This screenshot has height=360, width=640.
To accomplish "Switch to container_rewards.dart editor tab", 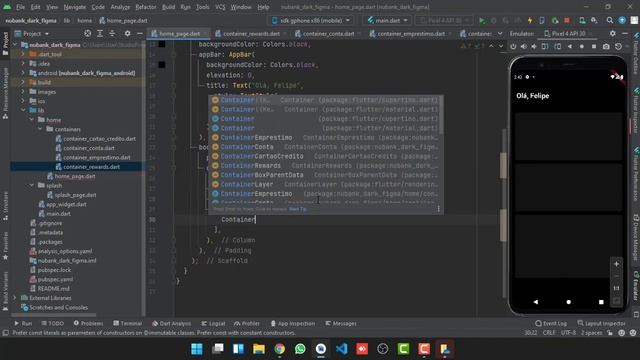I will [247, 33].
